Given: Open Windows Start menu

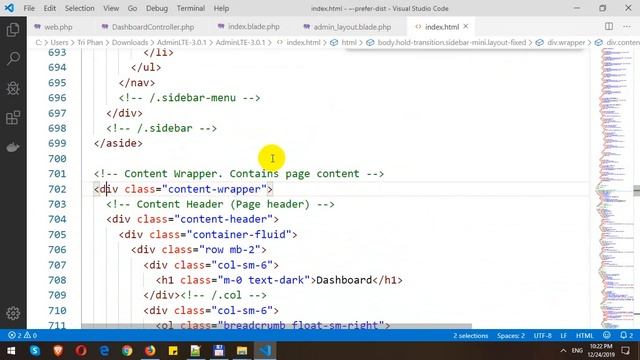Looking at the screenshot, I should 11,351.
